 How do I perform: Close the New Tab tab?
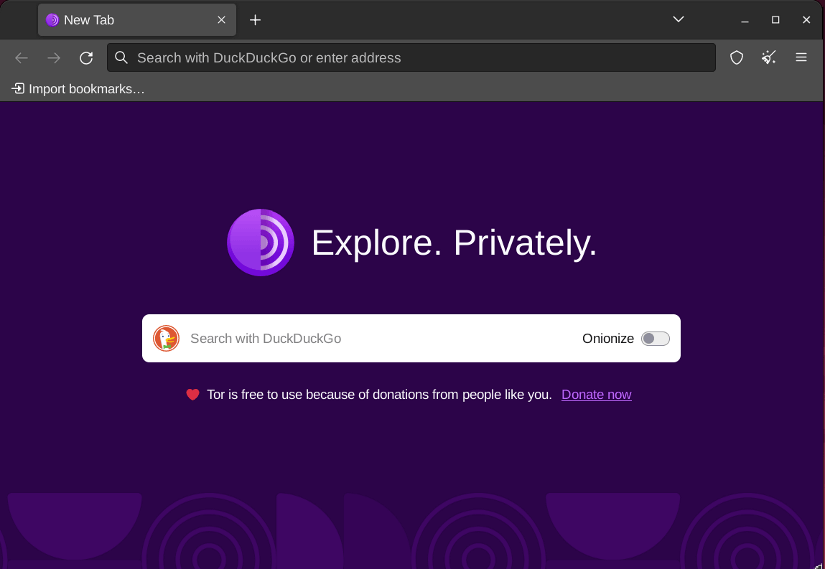(x=222, y=20)
